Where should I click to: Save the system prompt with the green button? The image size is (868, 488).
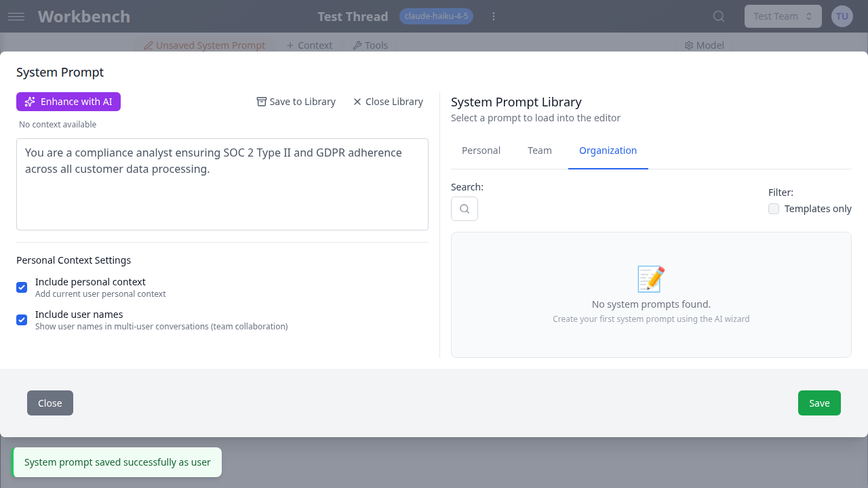[x=819, y=403]
